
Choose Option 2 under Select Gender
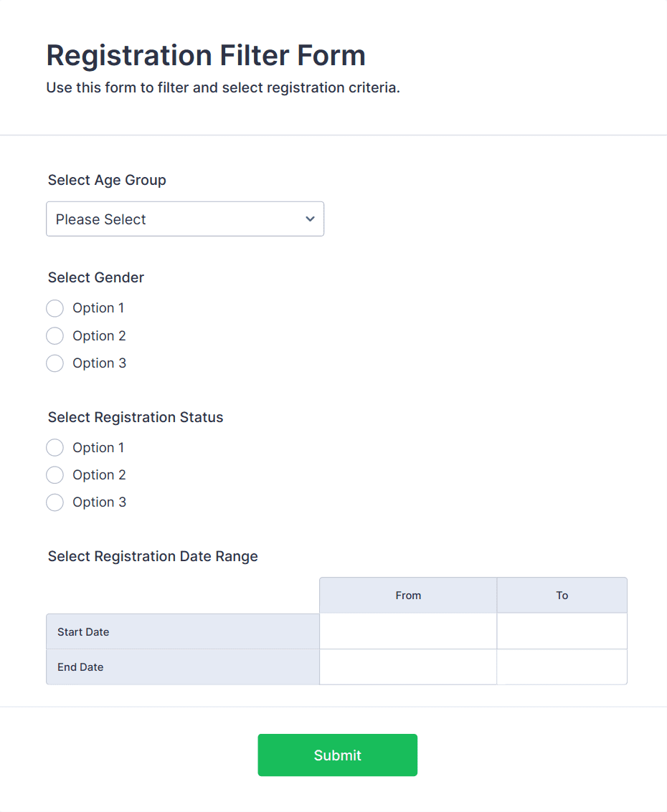[x=55, y=336]
